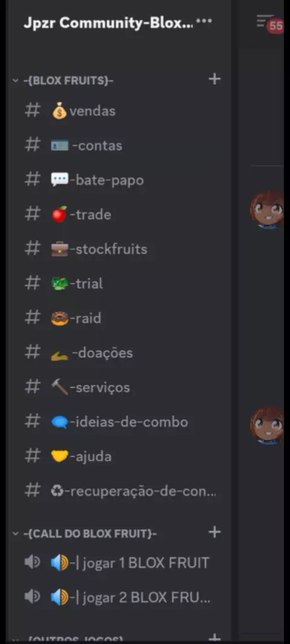290x644 pixels.
Task: Open the server options three-dots menu
Action: coord(205,21)
